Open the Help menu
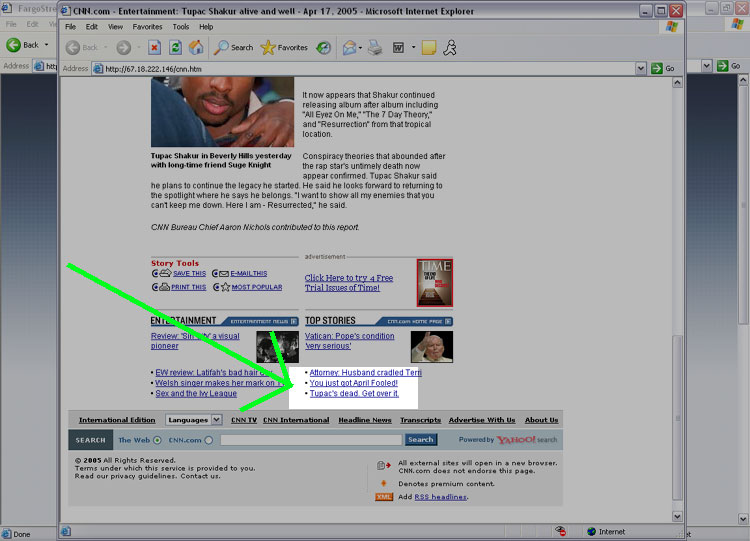The height and width of the screenshot is (541, 750). pyautogui.click(x=206, y=27)
